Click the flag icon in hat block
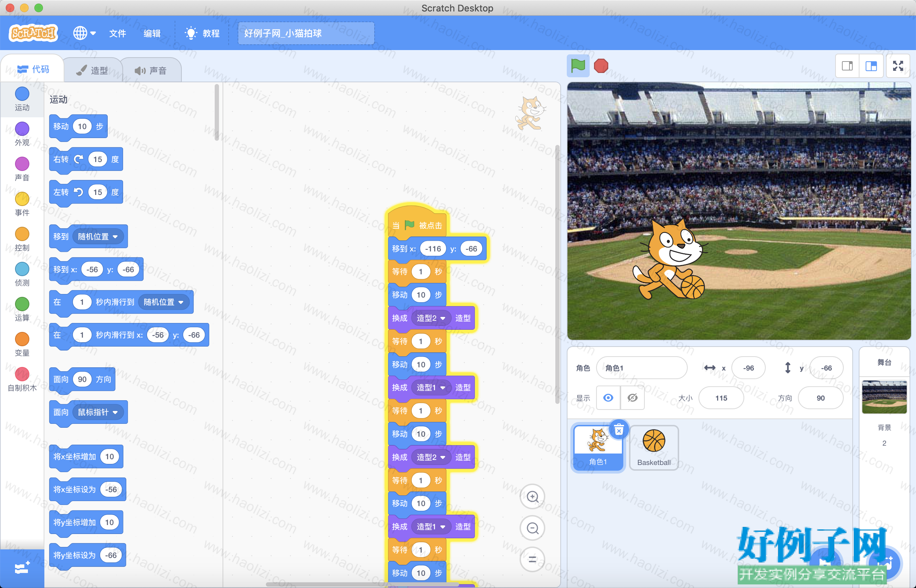 click(409, 225)
